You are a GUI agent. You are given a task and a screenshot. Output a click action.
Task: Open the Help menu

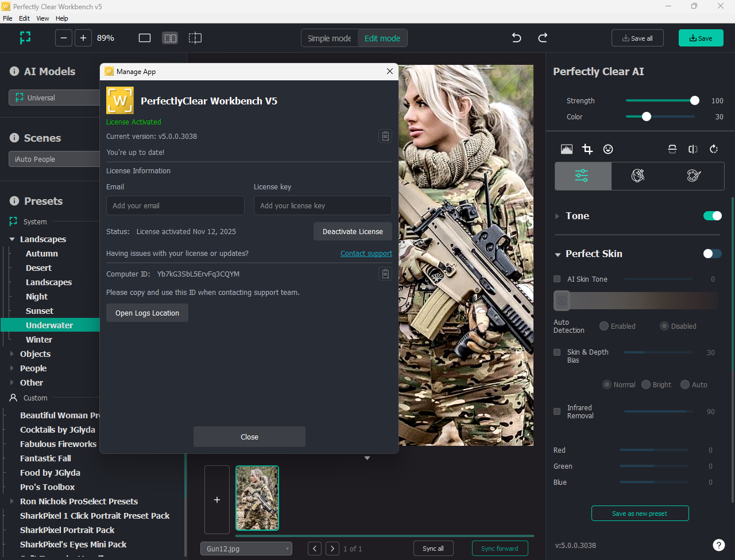tap(61, 18)
